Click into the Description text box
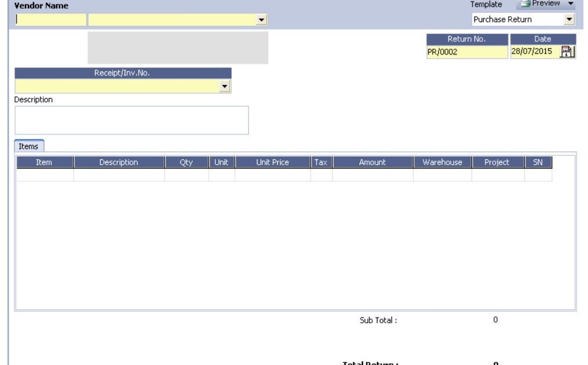Screen dimensions: 588x365 (x=132, y=120)
